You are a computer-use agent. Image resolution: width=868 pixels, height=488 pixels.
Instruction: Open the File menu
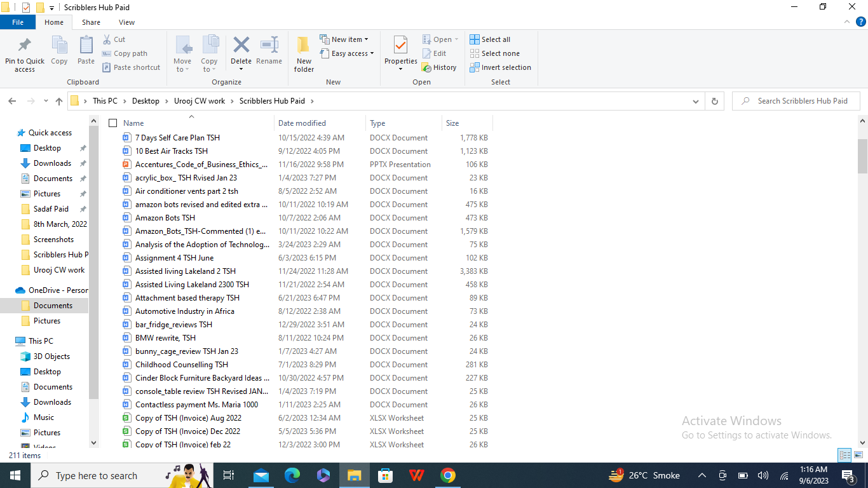[x=18, y=22]
